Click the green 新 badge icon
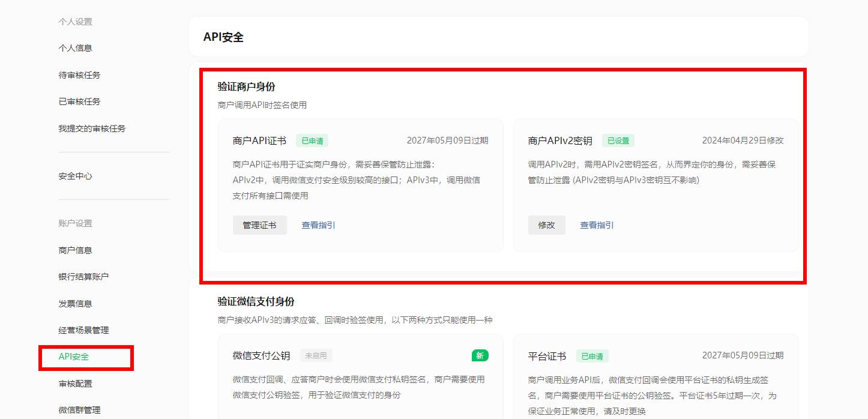Image resolution: width=868 pixels, height=419 pixels. point(480,355)
